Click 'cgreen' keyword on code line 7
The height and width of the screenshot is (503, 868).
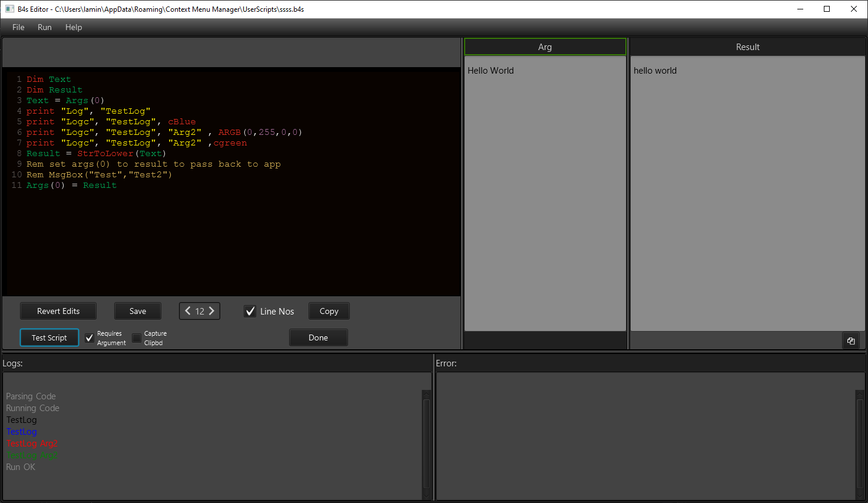tap(230, 143)
